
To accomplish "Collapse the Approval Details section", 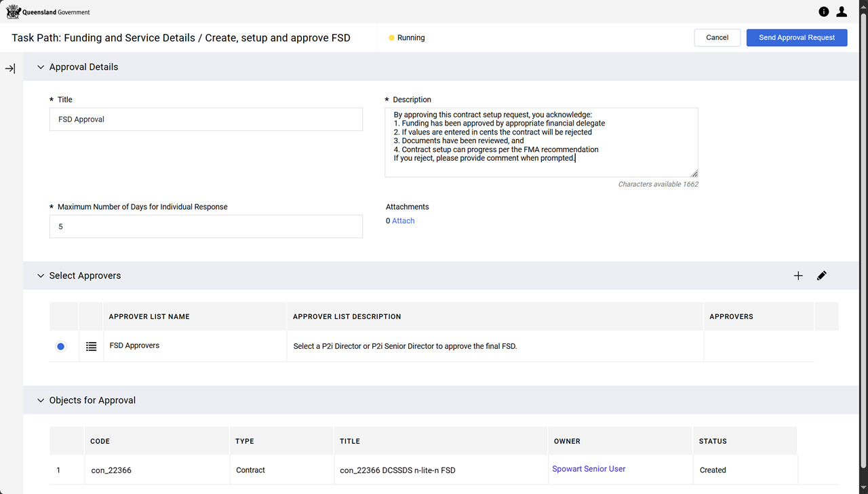I will (41, 67).
